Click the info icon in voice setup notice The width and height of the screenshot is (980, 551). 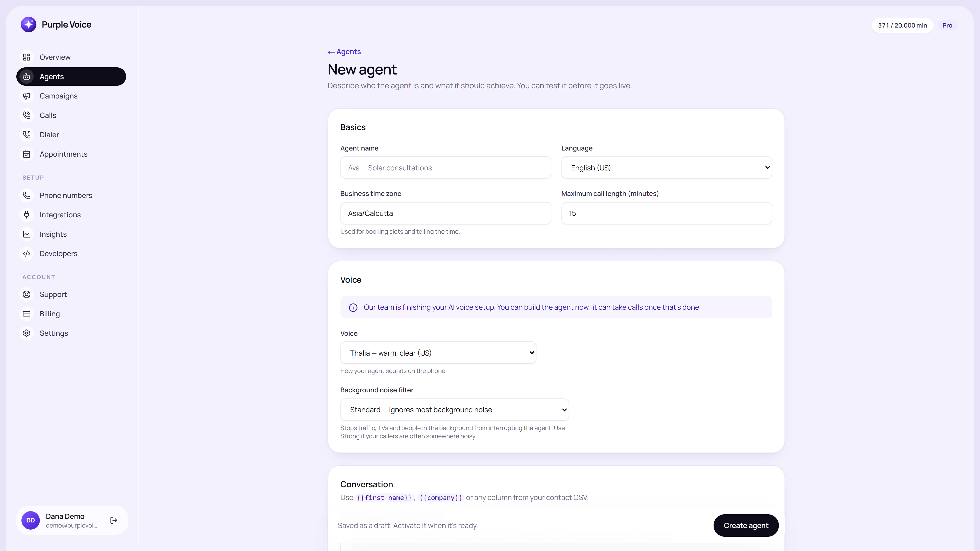[x=353, y=307]
